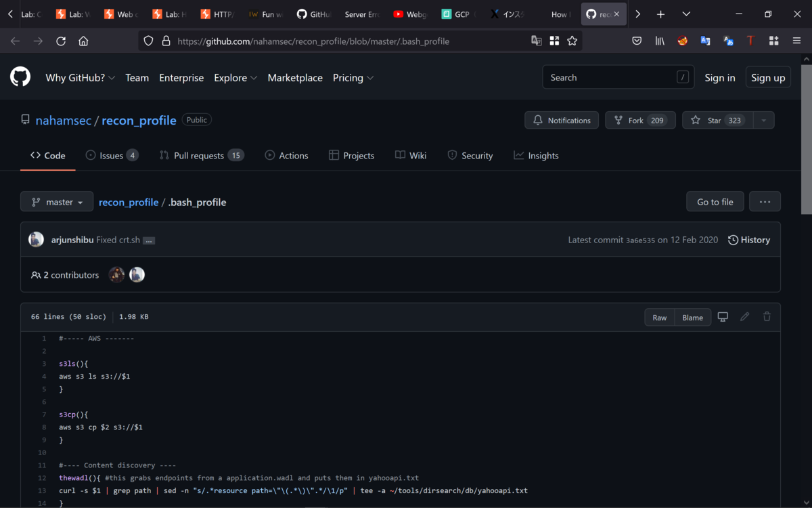Open recon_profile repository title link

coord(139,121)
